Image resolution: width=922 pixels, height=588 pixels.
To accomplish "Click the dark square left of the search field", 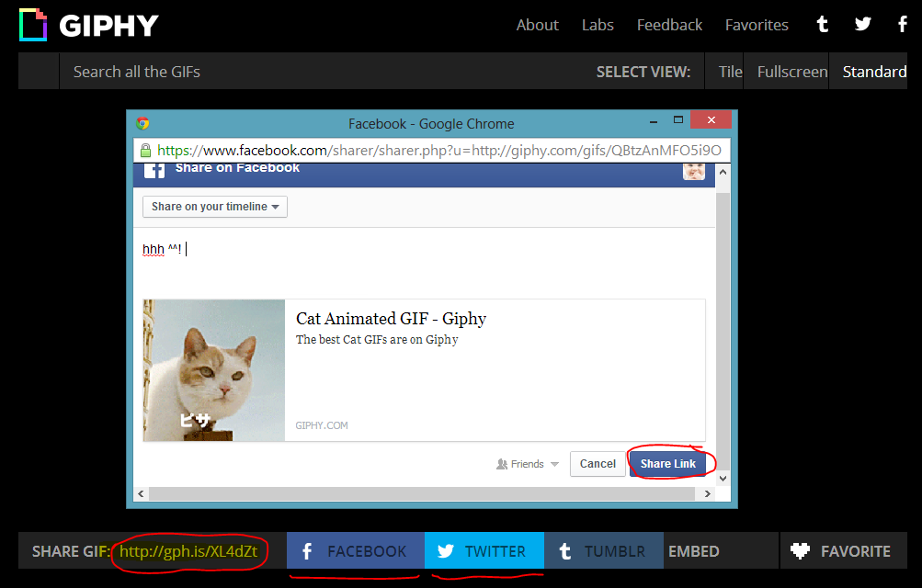I will click(x=39, y=72).
